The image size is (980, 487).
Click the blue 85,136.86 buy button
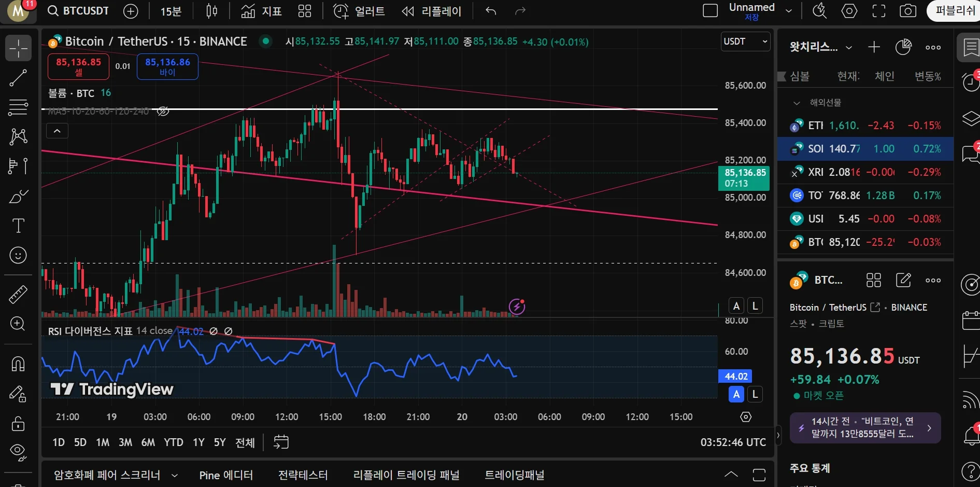tap(167, 66)
